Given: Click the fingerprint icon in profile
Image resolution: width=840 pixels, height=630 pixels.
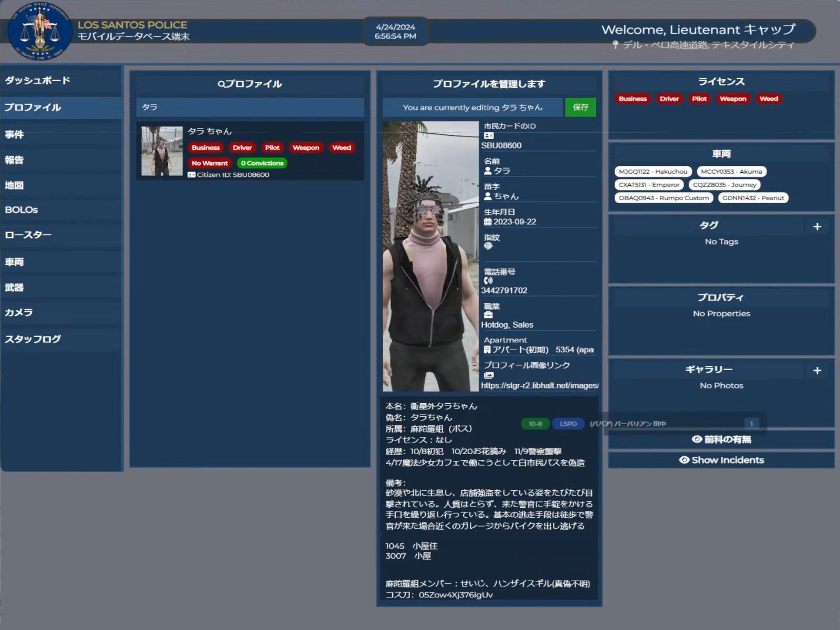Looking at the screenshot, I should point(488,246).
